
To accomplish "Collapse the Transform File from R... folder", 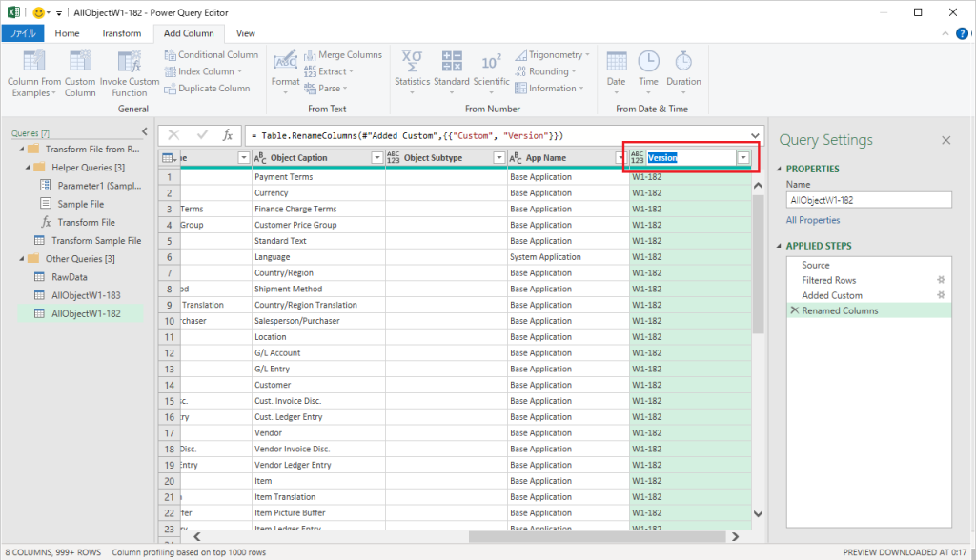I will coord(22,150).
